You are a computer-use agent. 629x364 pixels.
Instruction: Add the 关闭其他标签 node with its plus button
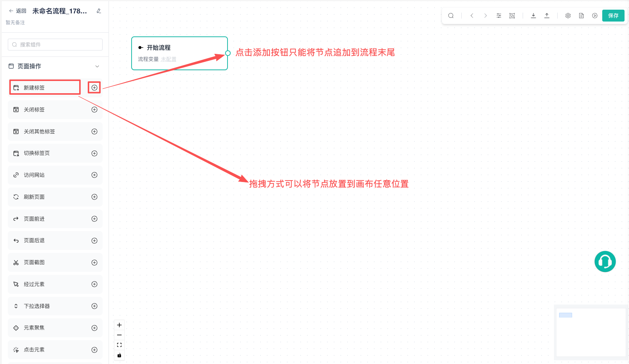pos(94,131)
